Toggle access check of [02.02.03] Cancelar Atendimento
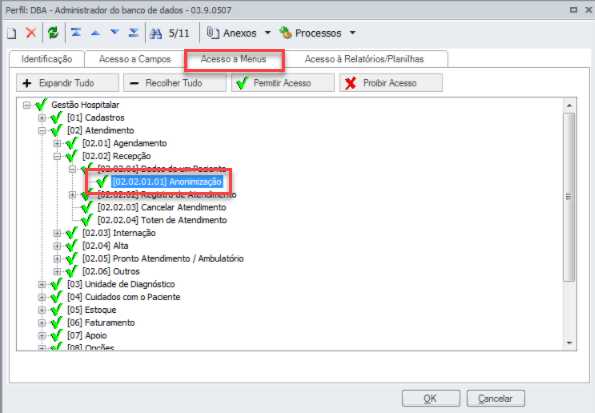Image resolution: width=595 pixels, height=413 pixels. coord(87,207)
